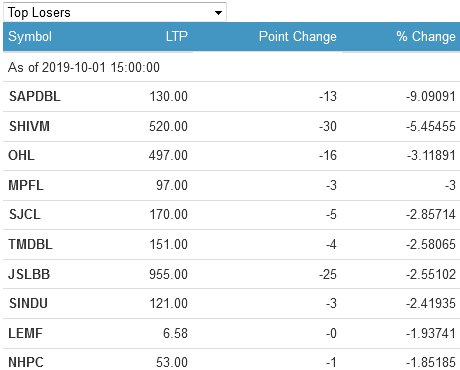Sort by the Symbol column header
460x370 pixels.
30,36
